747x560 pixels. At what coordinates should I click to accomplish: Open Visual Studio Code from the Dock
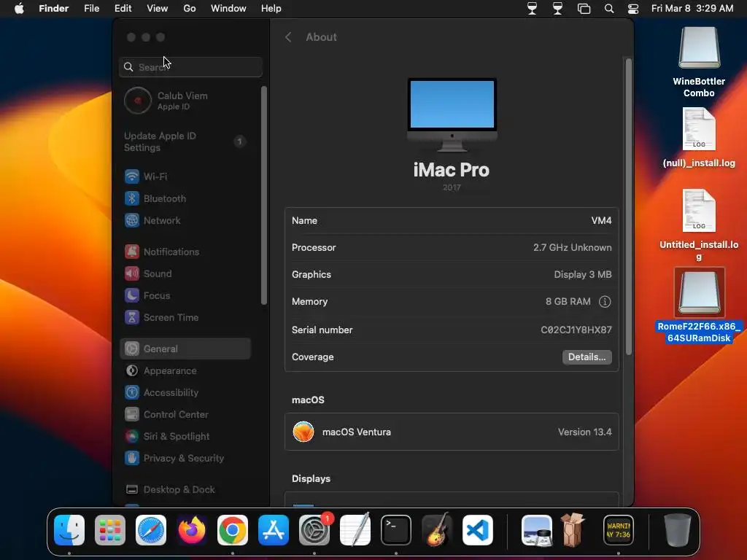[x=477, y=530]
